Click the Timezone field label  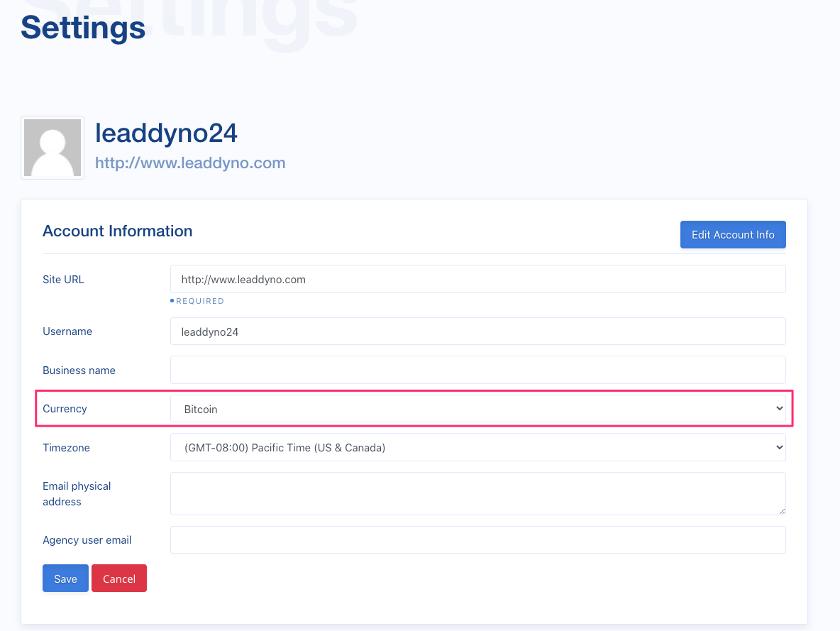pos(67,448)
